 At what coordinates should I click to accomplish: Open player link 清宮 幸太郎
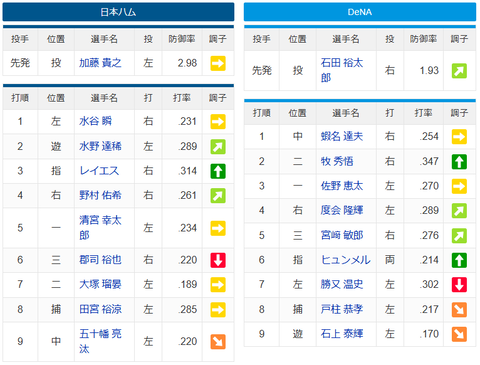pos(100,228)
